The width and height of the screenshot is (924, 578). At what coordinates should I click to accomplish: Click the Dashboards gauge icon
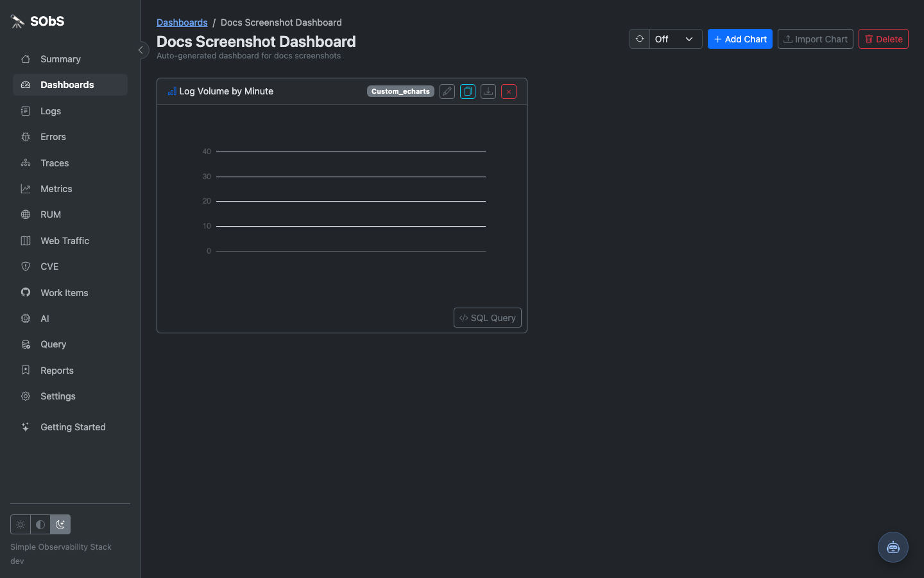[x=26, y=85]
